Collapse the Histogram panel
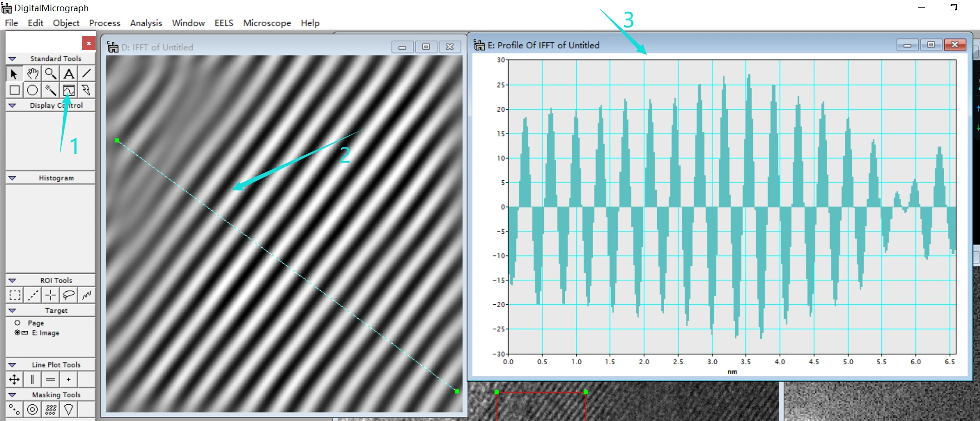The image size is (980, 421). [x=13, y=178]
